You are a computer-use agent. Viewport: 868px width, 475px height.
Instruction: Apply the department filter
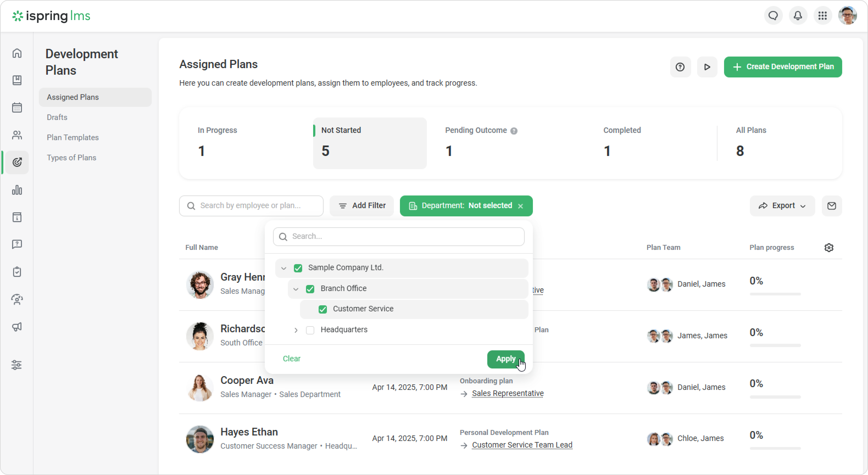505,359
